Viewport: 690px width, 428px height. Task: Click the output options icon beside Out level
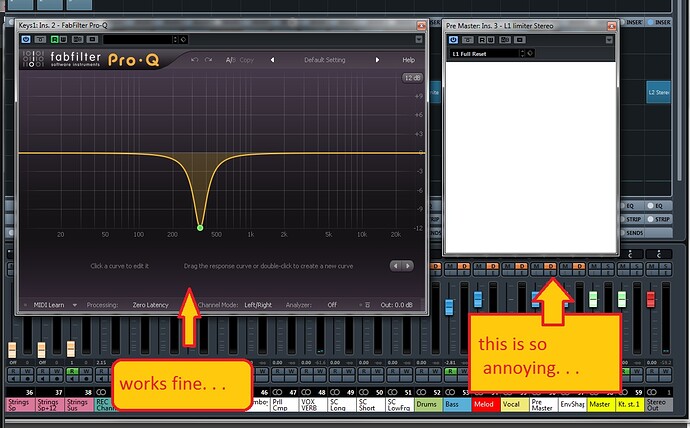pyautogui.click(x=367, y=305)
